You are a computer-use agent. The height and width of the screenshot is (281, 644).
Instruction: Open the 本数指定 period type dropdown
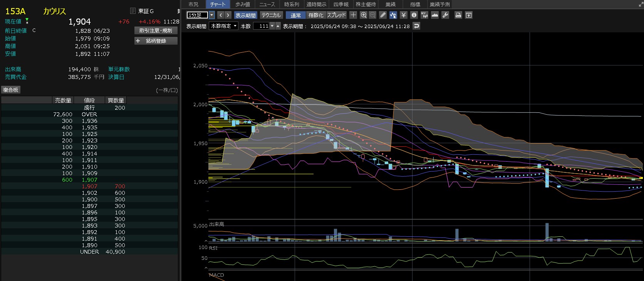coord(224,26)
